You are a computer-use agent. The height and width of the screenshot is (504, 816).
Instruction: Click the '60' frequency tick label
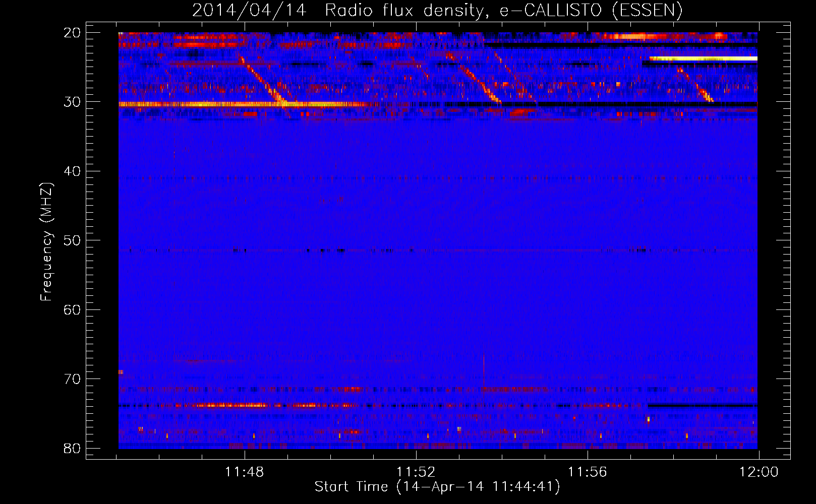[72, 309]
